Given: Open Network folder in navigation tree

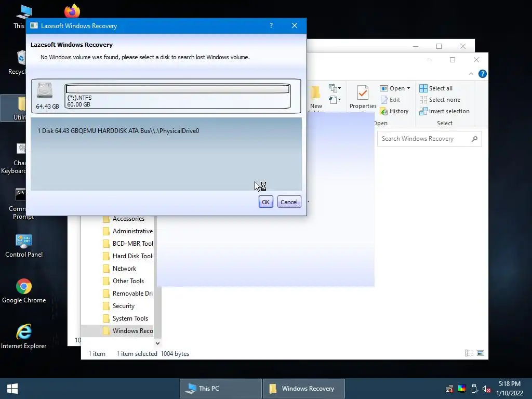Looking at the screenshot, I should point(120,269).
